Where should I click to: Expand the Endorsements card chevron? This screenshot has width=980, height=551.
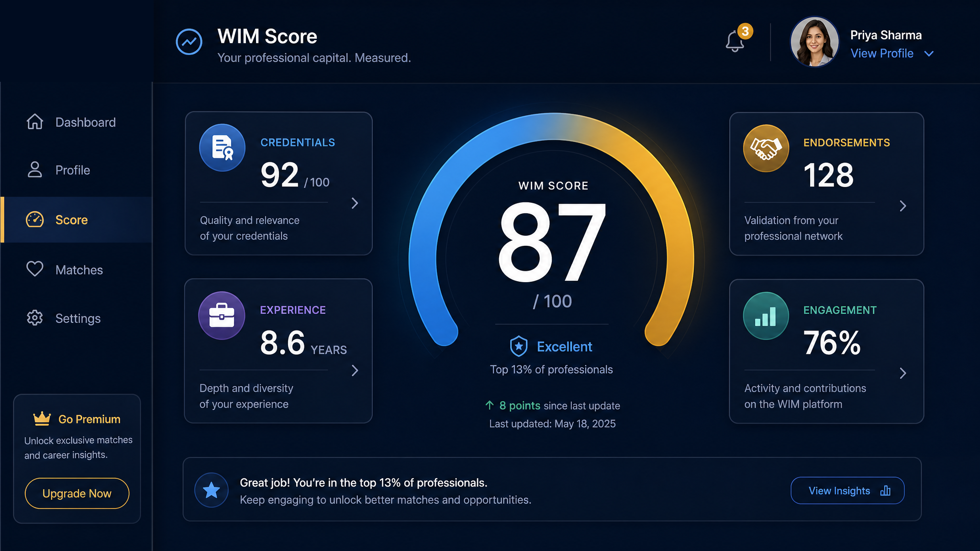point(903,206)
